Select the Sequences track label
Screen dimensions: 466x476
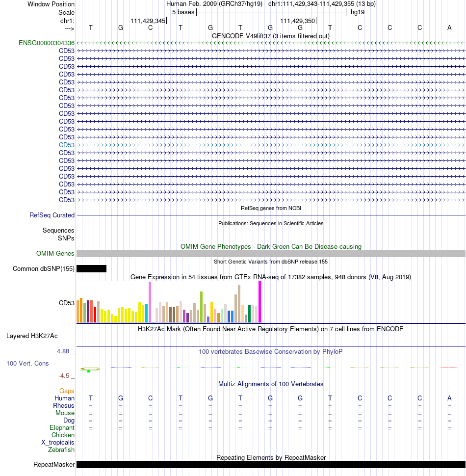point(58,230)
